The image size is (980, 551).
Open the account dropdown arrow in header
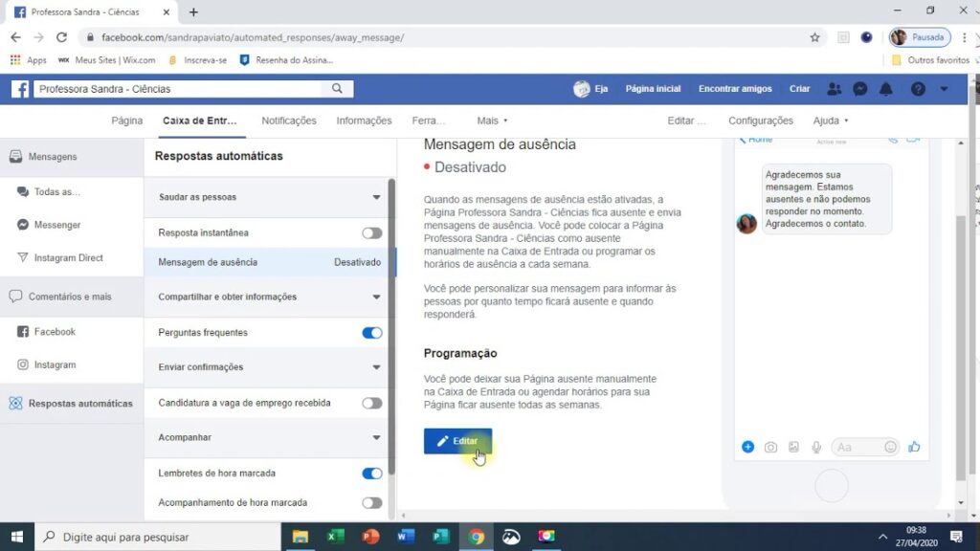[944, 89]
